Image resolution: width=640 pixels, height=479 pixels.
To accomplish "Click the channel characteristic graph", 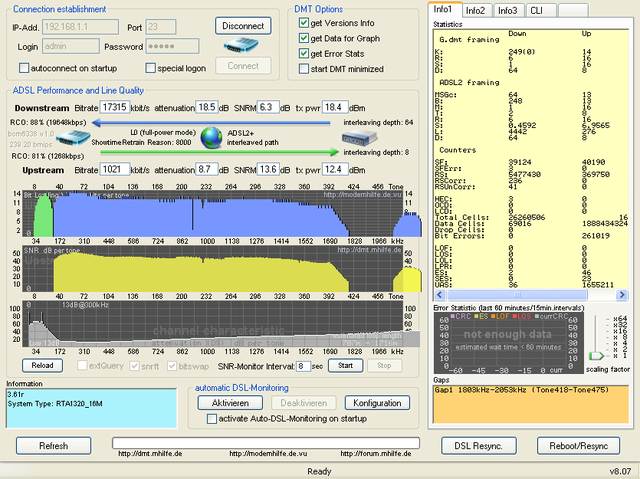I will click(x=212, y=324).
